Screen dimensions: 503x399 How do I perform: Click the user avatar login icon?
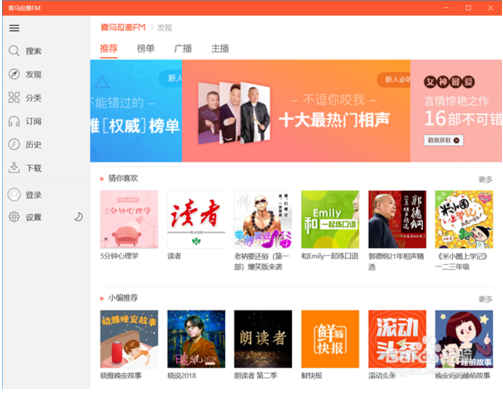(14, 194)
